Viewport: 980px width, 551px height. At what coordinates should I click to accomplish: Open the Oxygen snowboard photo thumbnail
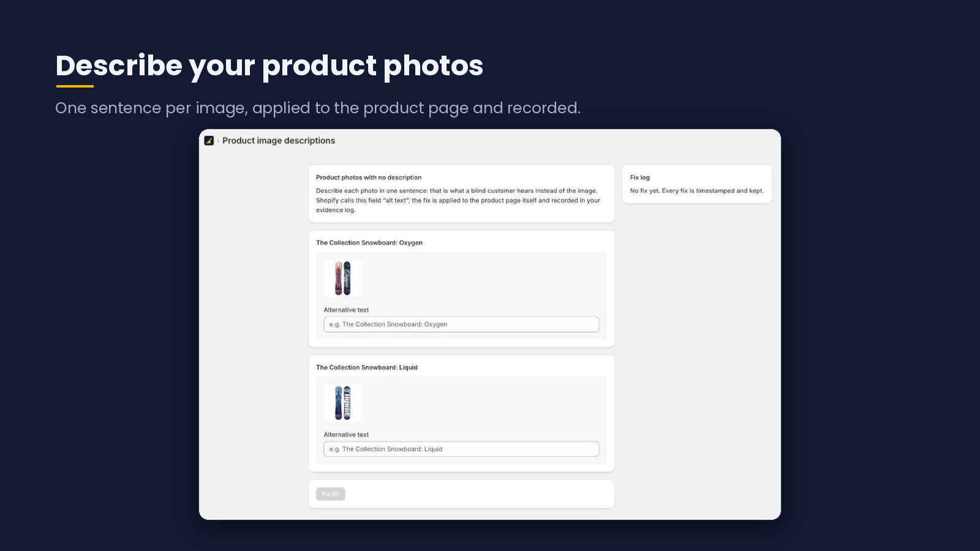coord(343,278)
